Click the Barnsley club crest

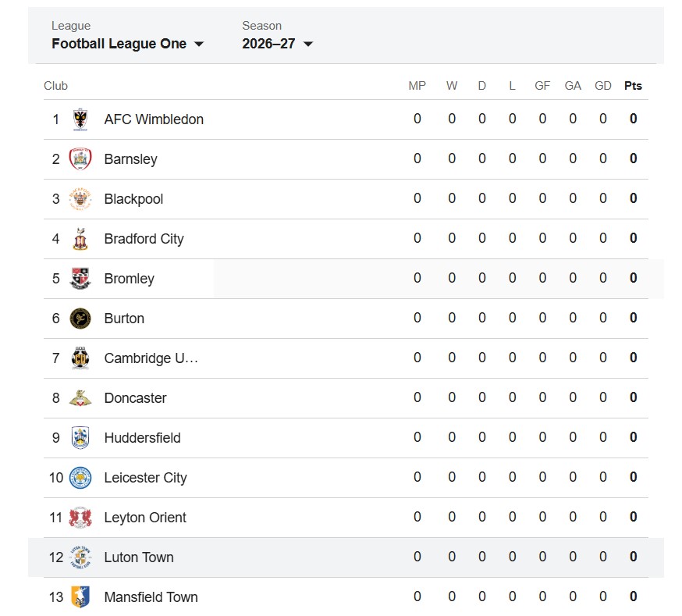(80, 158)
